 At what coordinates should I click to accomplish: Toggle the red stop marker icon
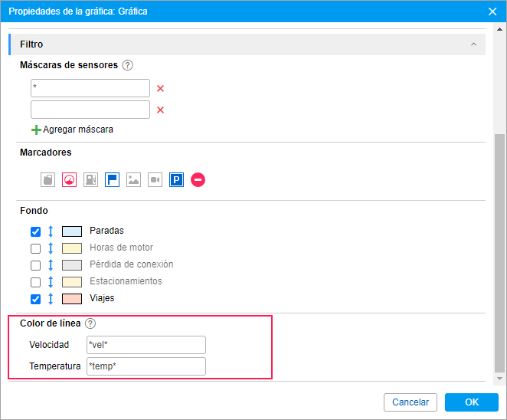click(198, 180)
